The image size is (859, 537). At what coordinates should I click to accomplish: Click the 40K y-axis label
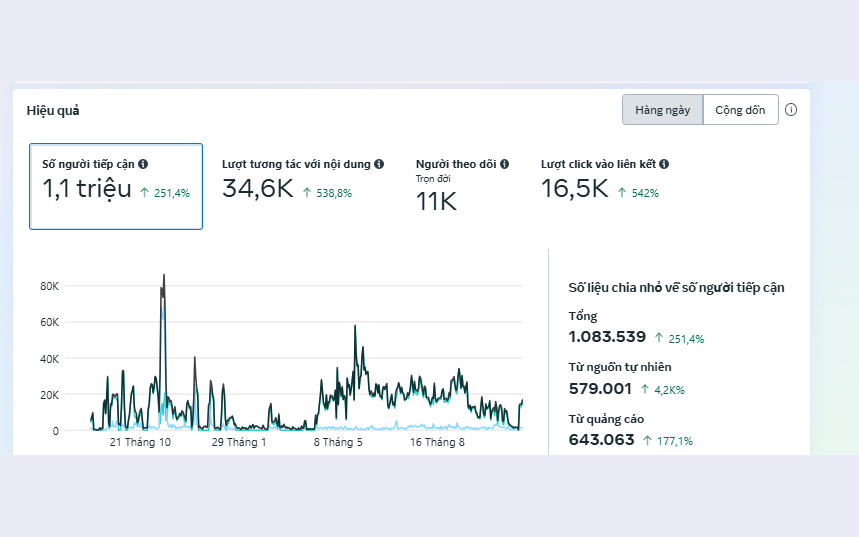49,359
